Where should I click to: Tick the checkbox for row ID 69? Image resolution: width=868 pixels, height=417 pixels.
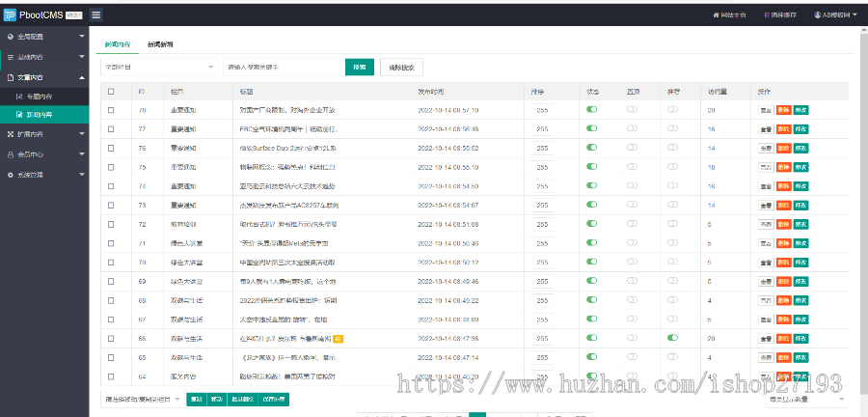point(111,281)
